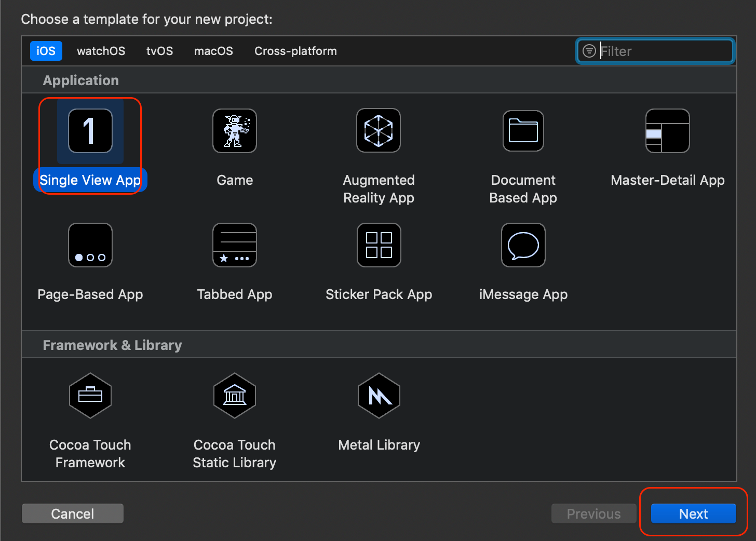Image resolution: width=756 pixels, height=541 pixels.
Task: Switch to the iOS platform tab
Action: (46, 51)
